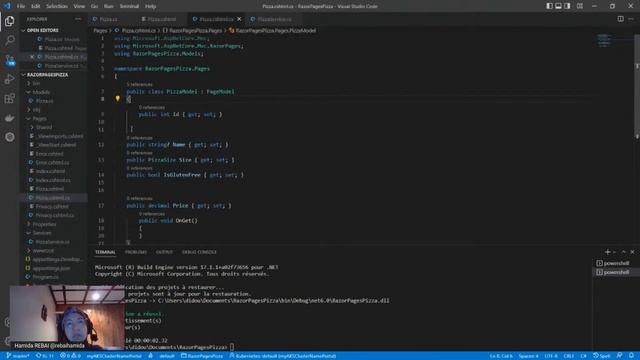This screenshot has width=640, height=360.
Task: Open the Explorer view in activity bar
Action: click(9, 21)
